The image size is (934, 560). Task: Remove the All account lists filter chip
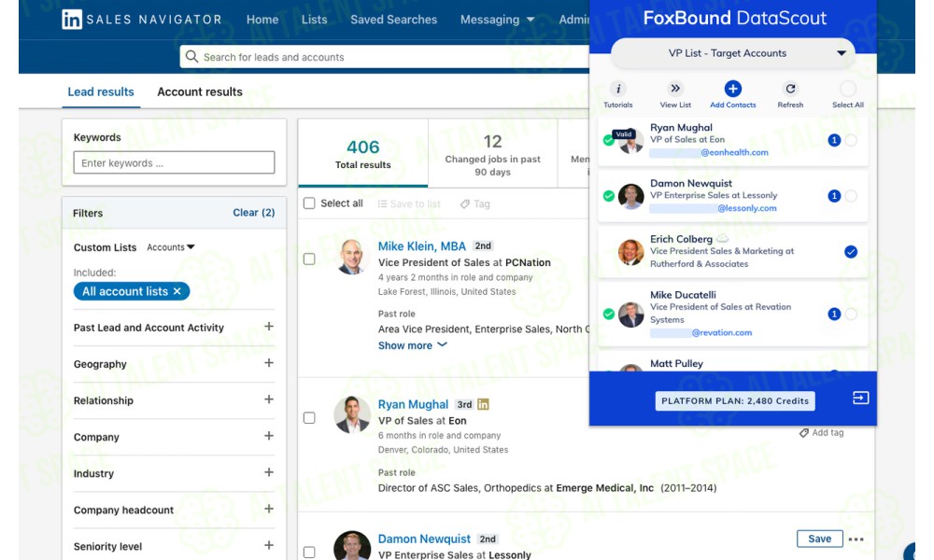click(x=177, y=291)
